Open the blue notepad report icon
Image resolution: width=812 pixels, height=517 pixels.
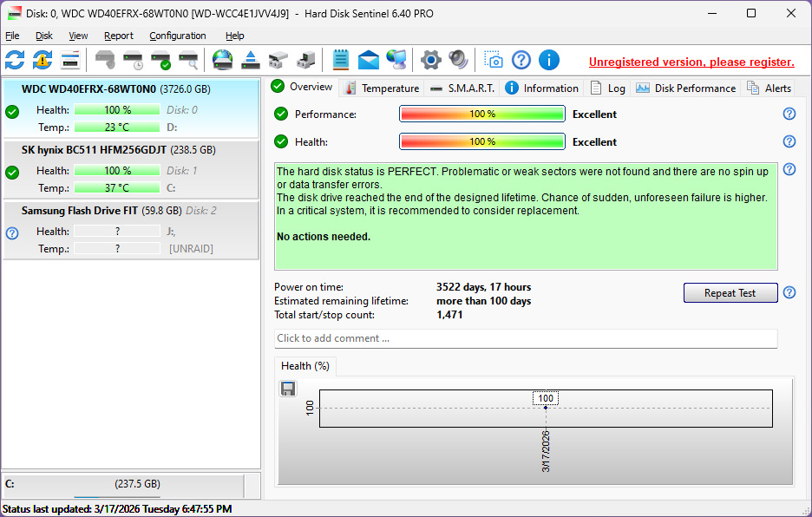(340, 60)
